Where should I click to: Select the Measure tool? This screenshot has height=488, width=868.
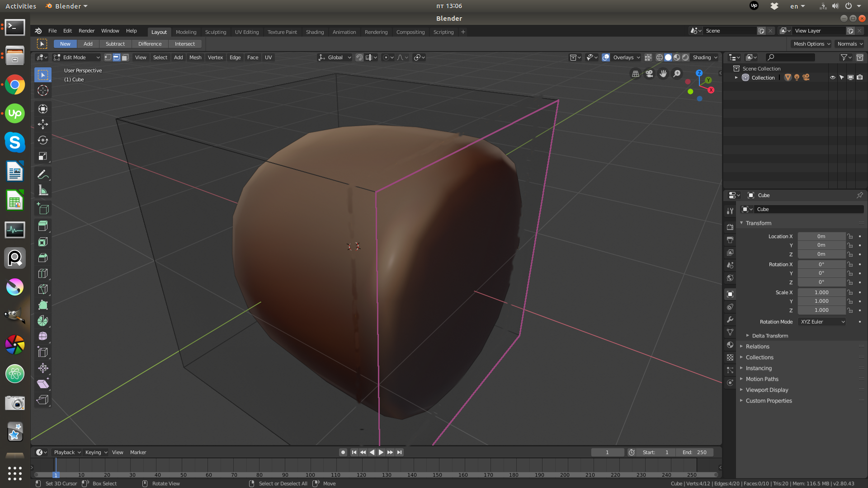tap(43, 190)
